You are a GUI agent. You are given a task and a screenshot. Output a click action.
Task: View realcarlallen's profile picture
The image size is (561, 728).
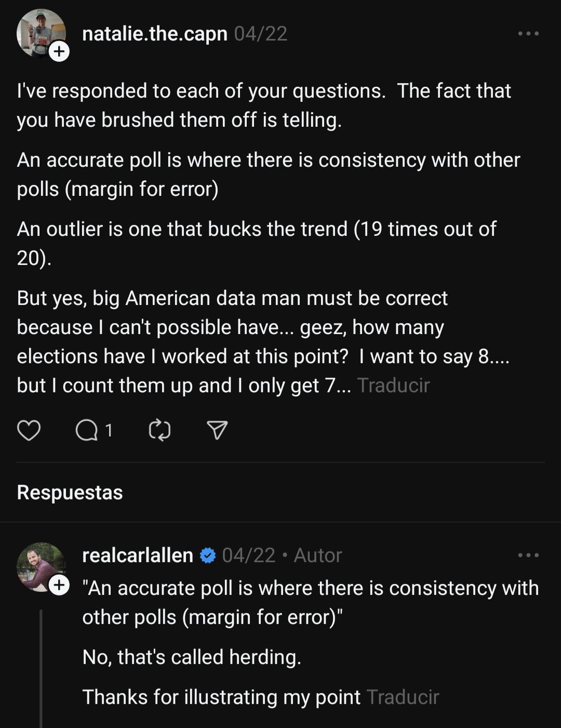pos(41,567)
